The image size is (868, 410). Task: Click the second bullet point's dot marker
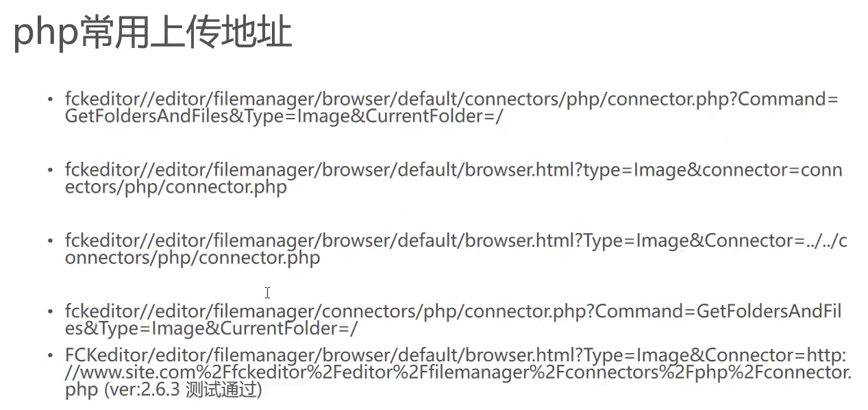click(x=49, y=170)
